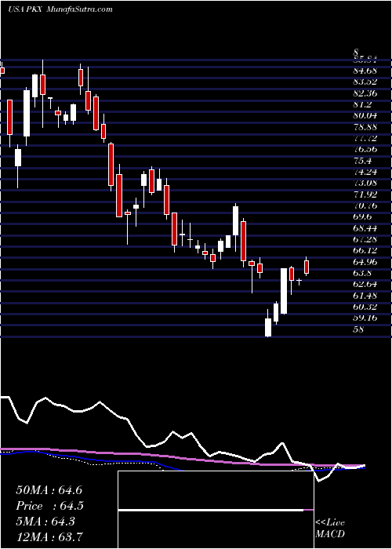
Task: Select the 84.68 price axis label
Action: 365,71
